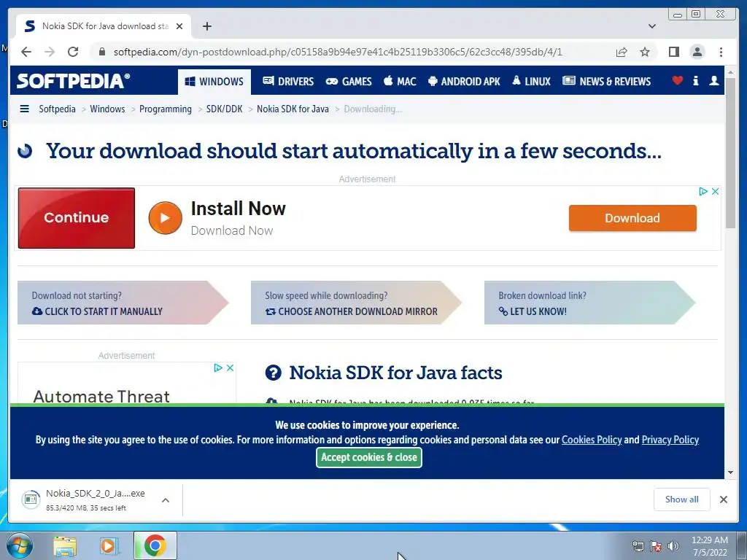Open Windows Explorer from the taskbar
This screenshot has width=747, height=560.
click(x=65, y=546)
